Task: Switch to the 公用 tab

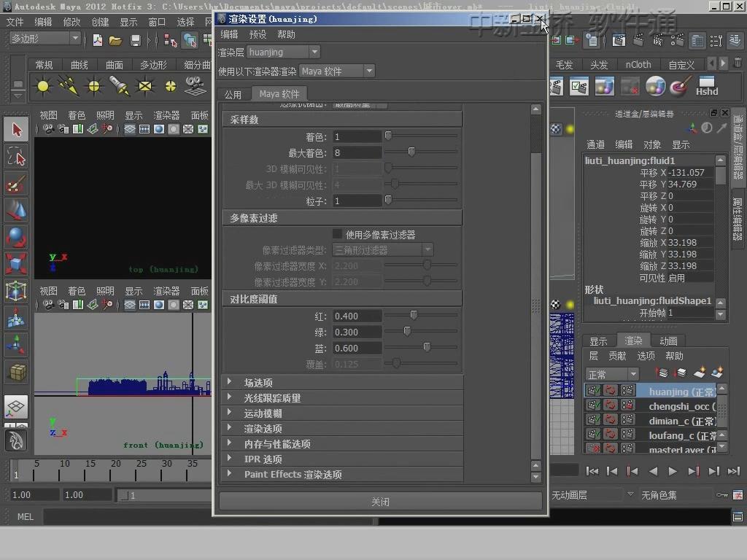Action: pyautogui.click(x=233, y=94)
